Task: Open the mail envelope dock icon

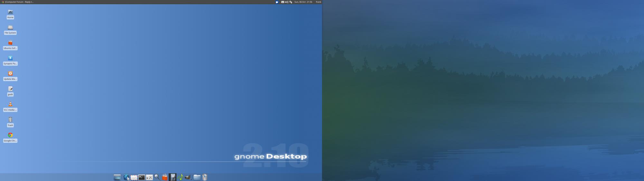Action: pyautogui.click(x=134, y=177)
